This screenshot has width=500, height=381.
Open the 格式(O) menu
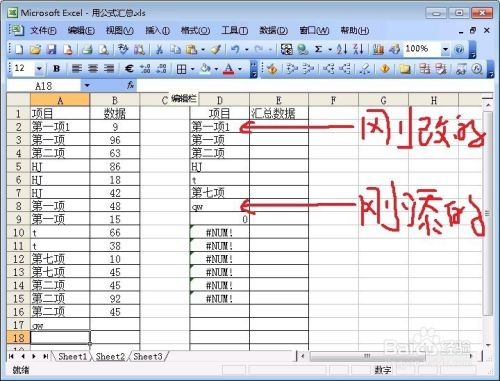point(195,31)
